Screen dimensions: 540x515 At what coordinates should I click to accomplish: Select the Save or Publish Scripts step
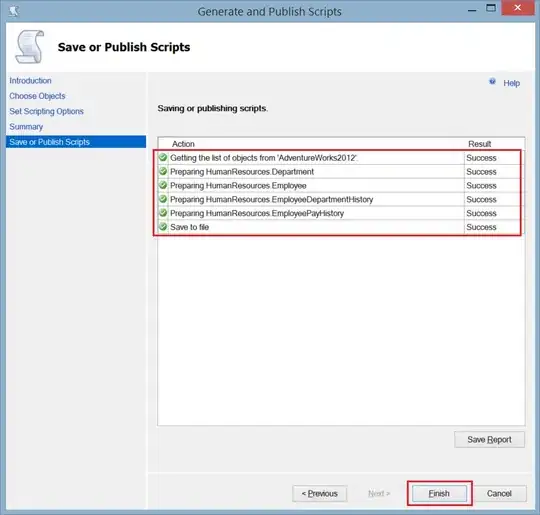coord(76,142)
